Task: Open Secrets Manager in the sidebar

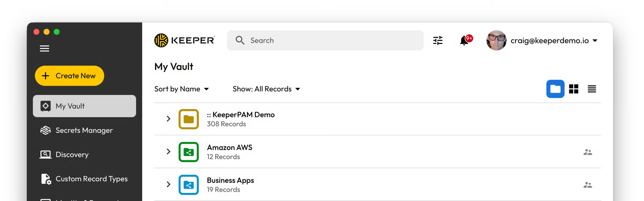Action: point(84,130)
